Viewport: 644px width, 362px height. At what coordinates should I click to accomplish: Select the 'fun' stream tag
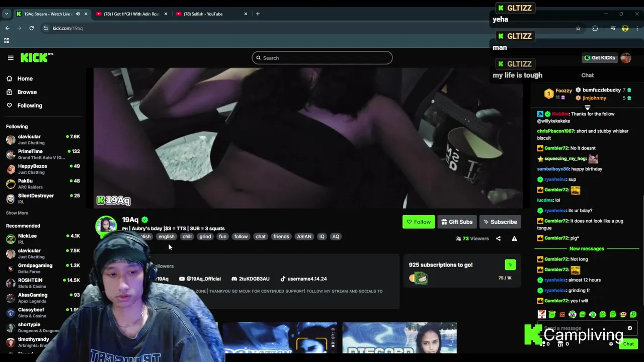coord(222,236)
